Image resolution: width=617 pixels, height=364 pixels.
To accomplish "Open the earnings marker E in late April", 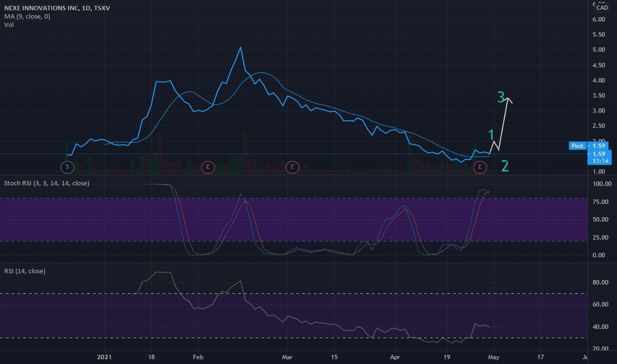I will click(480, 167).
